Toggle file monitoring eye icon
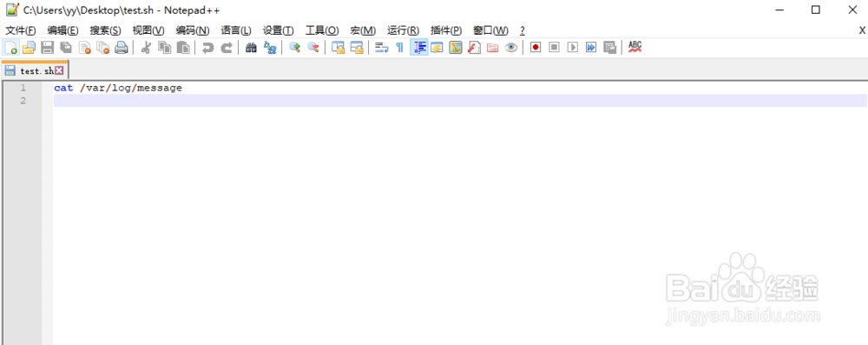868x345 pixels. (511, 48)
